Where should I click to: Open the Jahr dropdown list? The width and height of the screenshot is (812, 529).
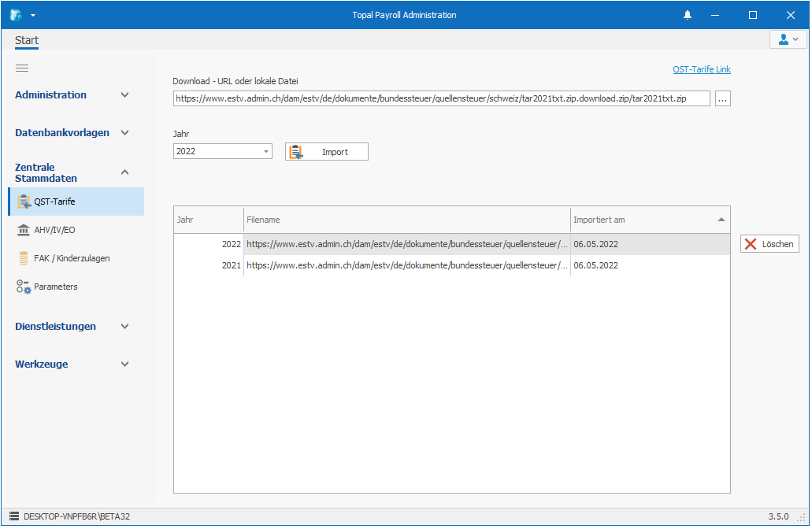pos(266,152)
